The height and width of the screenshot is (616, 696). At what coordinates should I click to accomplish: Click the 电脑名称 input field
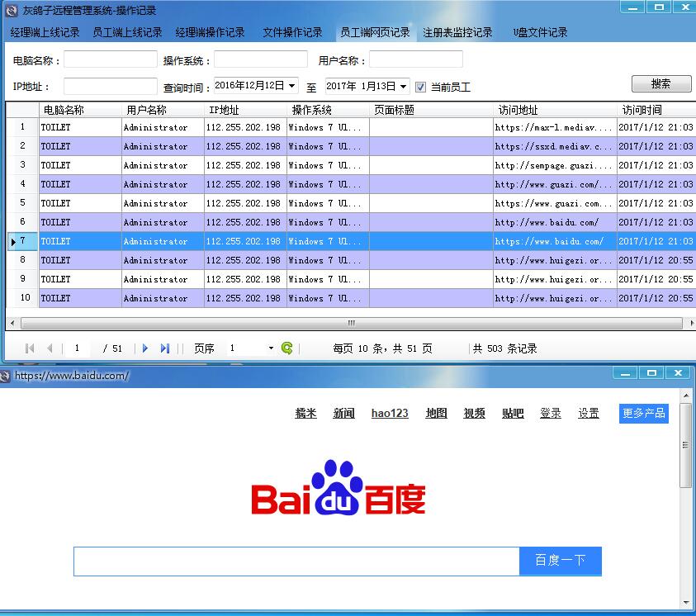point(111,59)
